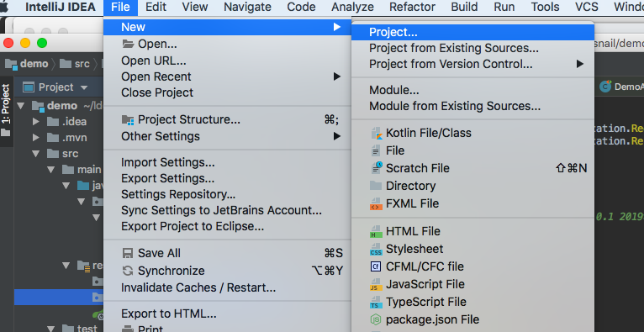This screenshot has height=332, width=644.
Task: Select the src folder in tree
Action: pos(62,154)
